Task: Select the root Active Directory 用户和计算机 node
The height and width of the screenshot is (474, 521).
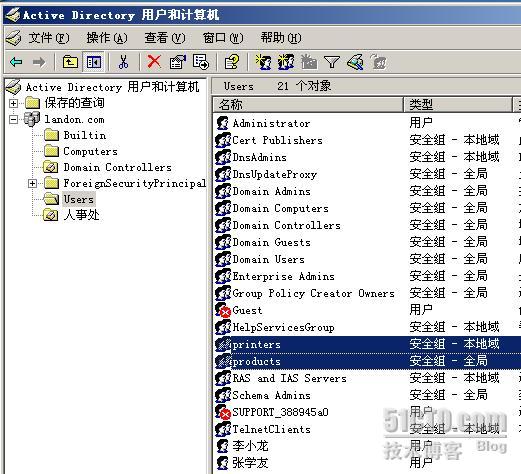Action: [113, 87]
